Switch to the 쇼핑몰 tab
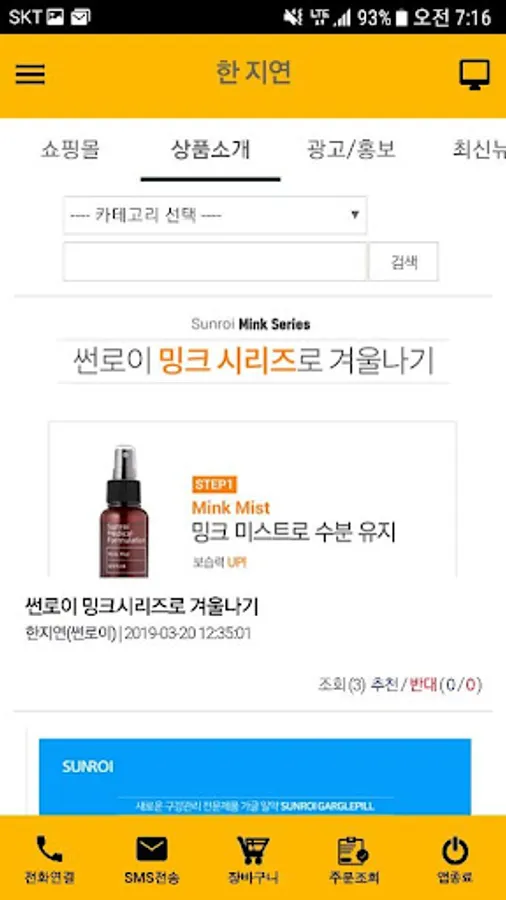 (70, 150)
